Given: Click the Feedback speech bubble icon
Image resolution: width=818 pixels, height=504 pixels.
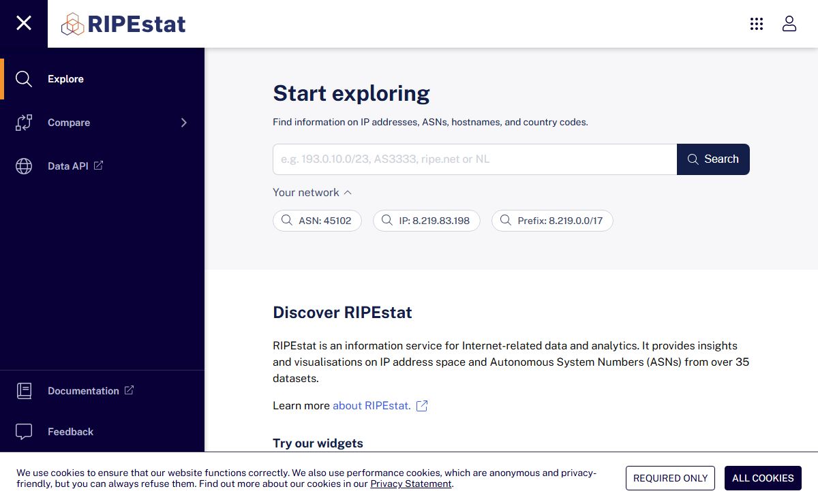Looking at the screenshot, I should click(24, 432).
